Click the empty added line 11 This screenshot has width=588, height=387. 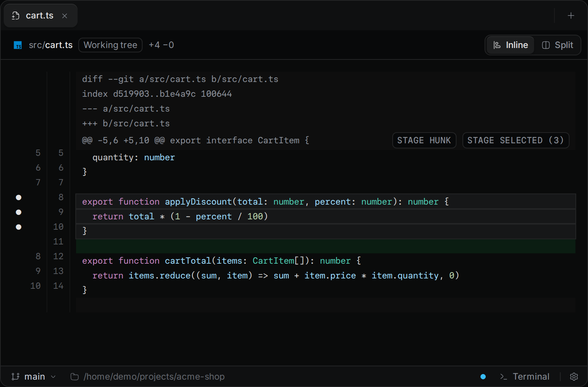tap(326, 246)
